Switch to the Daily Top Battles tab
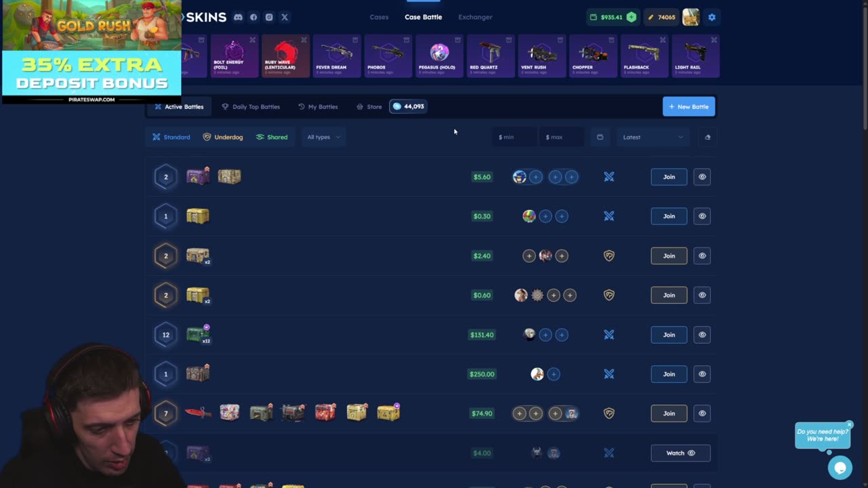Image resolution: width=868 pixels, height=488 pixels. 251,106
